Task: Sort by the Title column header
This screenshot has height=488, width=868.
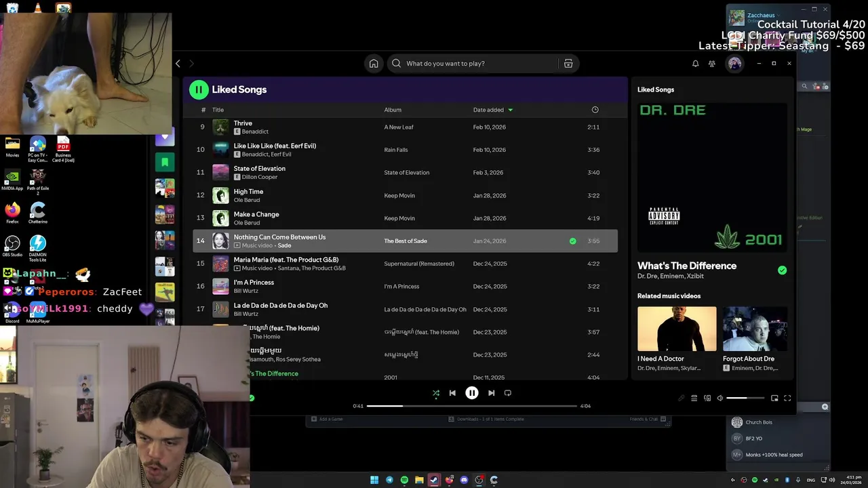Action: tap(218, 110)
